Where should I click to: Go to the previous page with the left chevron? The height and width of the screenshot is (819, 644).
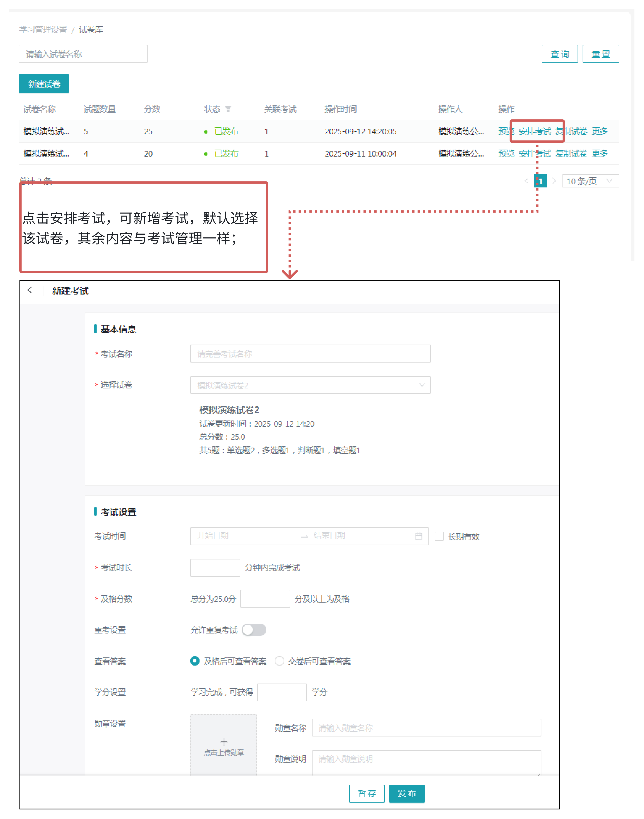click(526, 181)
